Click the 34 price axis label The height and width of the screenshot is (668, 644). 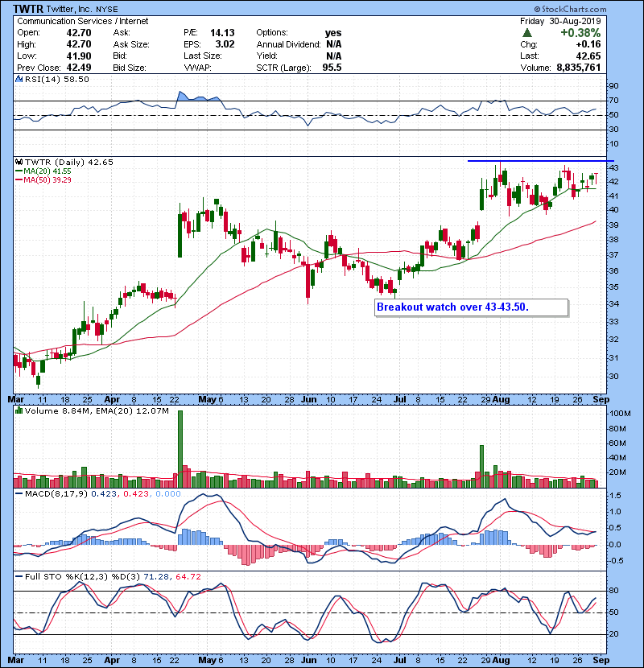point(614,304)
